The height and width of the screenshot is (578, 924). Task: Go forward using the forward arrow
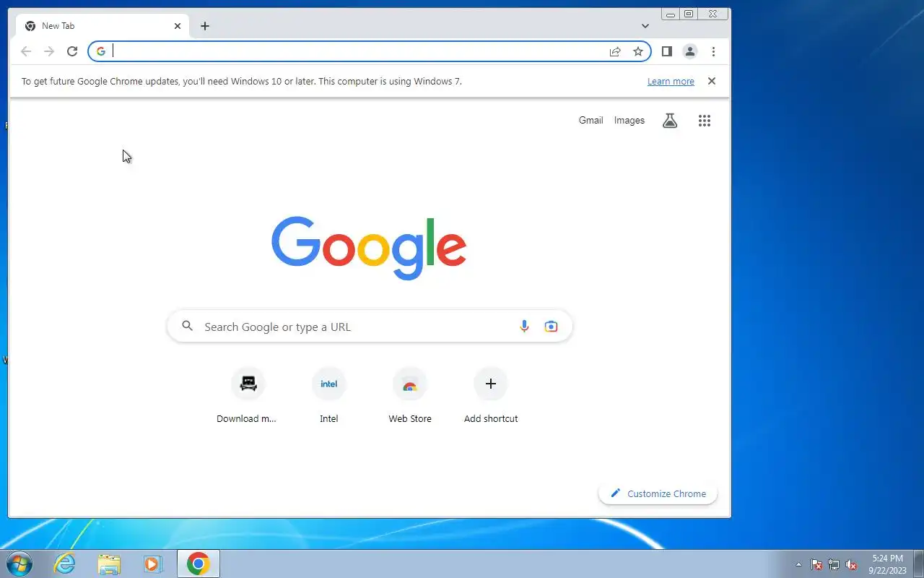[49, 51]
